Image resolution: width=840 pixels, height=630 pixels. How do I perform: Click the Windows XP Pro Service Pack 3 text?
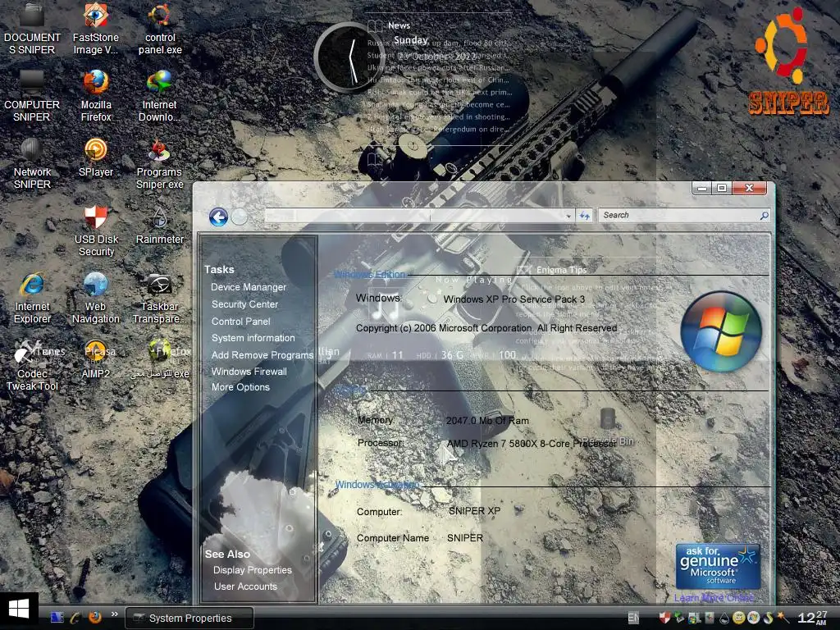(514, 299)
